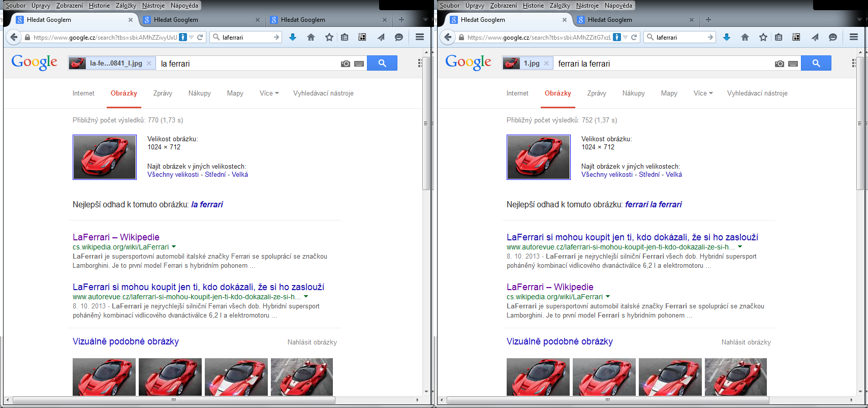This screenshot has width=868, height=408.
Task: Click Velká size link on right page
Action: click(674, 174)
